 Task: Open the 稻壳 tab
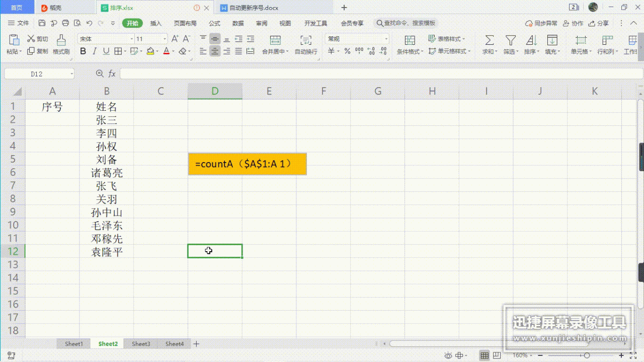52,8
